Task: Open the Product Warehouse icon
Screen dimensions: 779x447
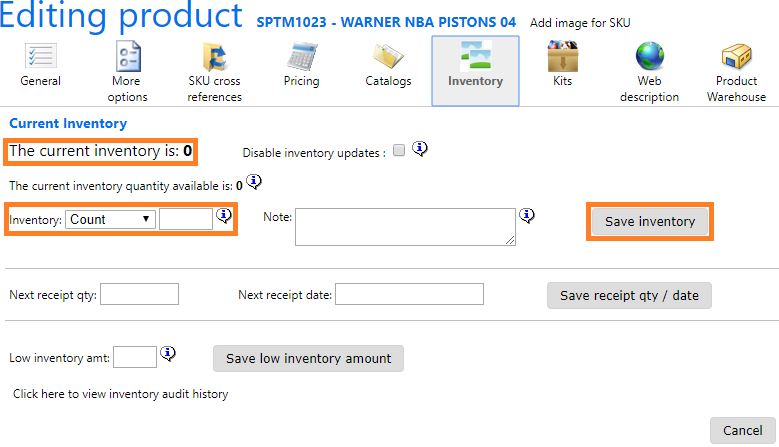Action: click(736, 56)
